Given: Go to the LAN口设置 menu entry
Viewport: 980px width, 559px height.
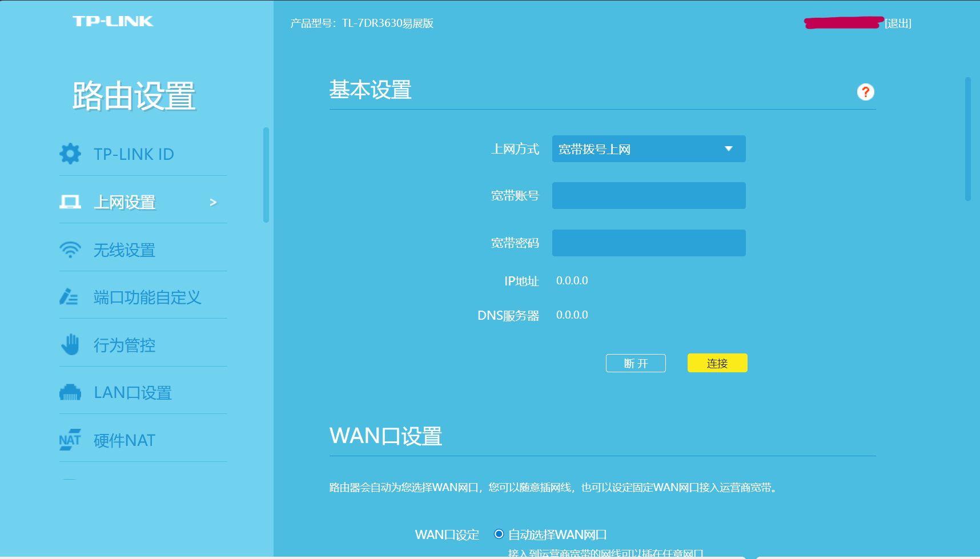Looking at the screenshot, I should coord(132,393).
